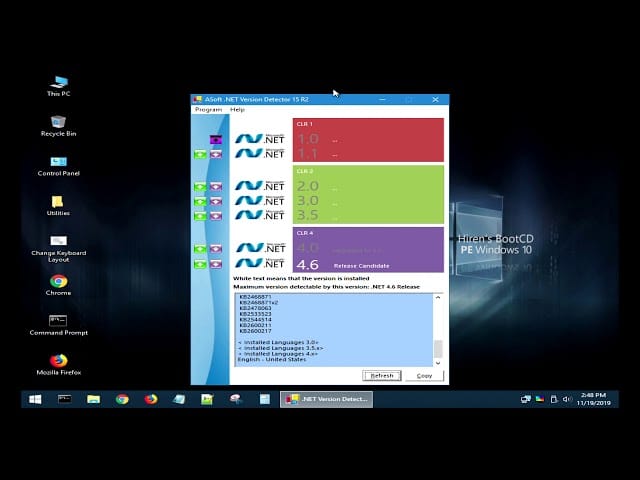
Task: Open the Help menu
Action: tap(237, 110)
